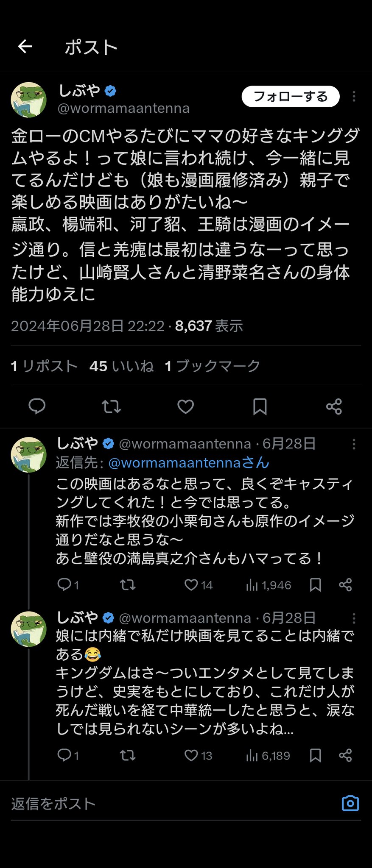The height and width of the screenshot is (868, 372).
Task: Share the main post
Action: 334,406
